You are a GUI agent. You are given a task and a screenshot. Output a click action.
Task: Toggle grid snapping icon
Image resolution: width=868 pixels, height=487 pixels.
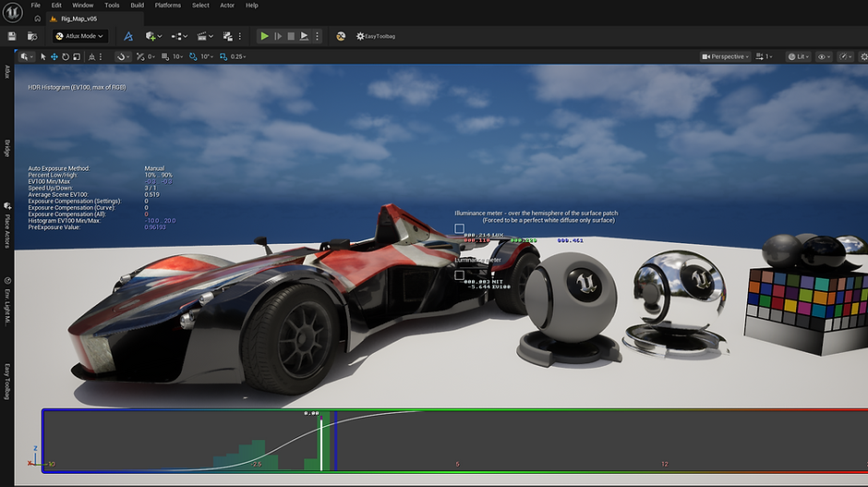(165, 56)
